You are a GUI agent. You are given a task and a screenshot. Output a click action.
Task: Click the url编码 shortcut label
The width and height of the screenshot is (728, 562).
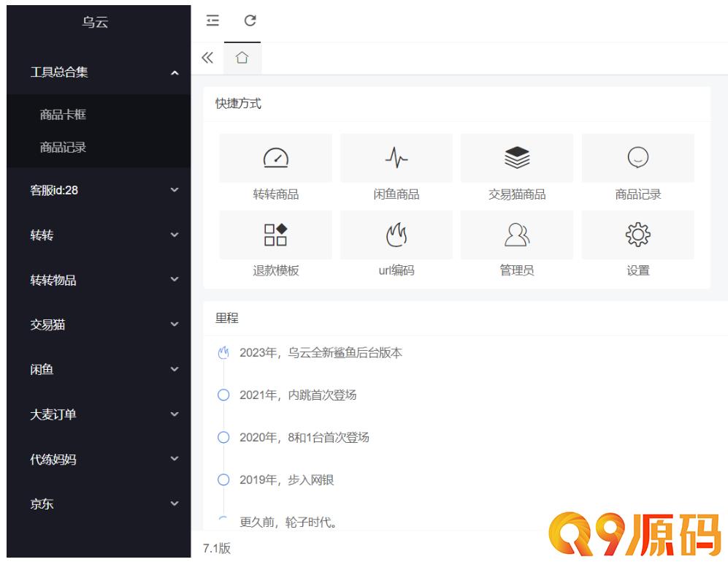396,270
